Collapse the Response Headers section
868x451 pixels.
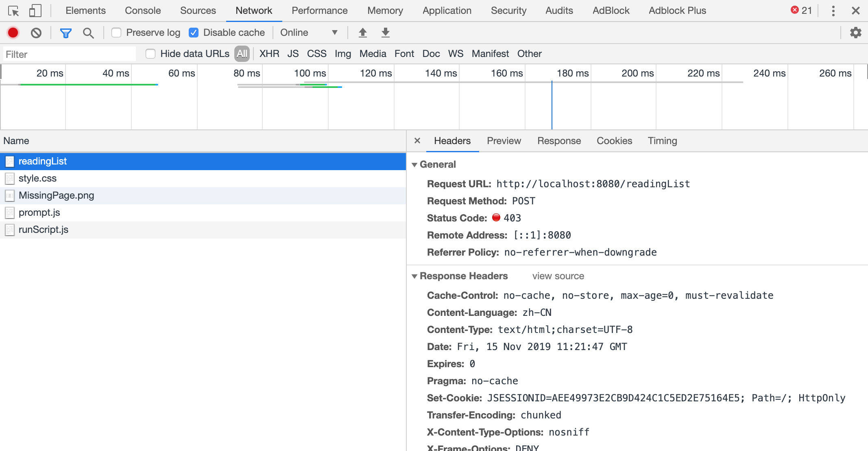tap(414, 276)
